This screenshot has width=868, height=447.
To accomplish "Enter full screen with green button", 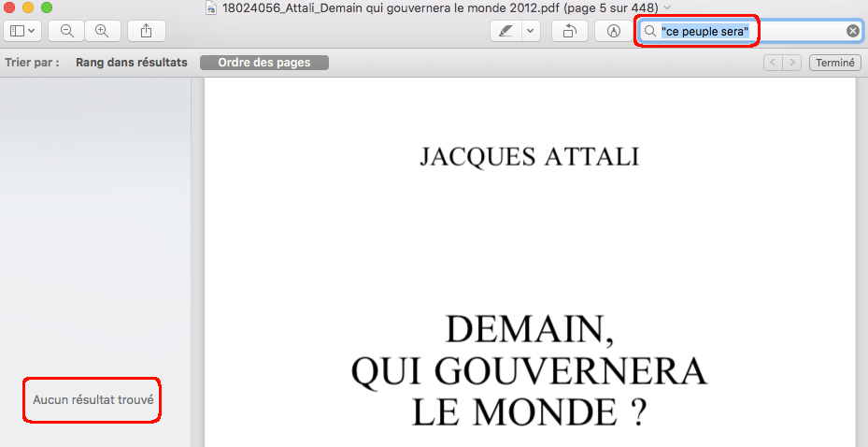I will click(x=47, y=7).
